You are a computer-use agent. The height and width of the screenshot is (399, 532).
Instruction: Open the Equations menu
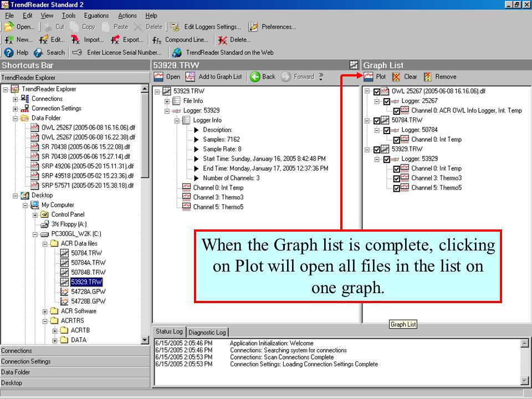click(x=96, y=16)
